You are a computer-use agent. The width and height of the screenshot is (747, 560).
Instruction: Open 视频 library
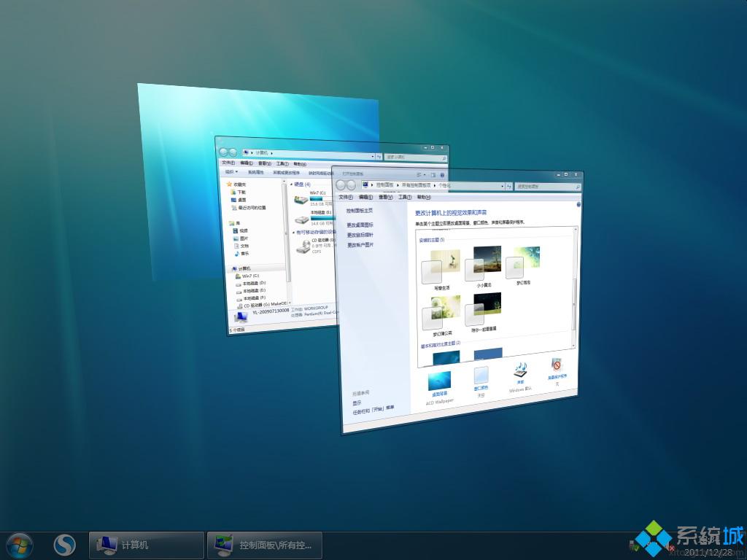point(241,230)
